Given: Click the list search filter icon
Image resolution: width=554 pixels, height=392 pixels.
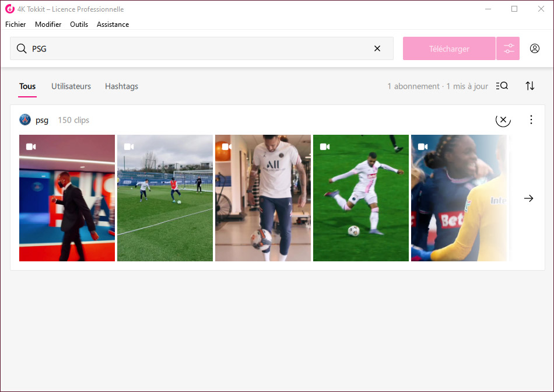Looking at the screenshot, I should point(502,86).
